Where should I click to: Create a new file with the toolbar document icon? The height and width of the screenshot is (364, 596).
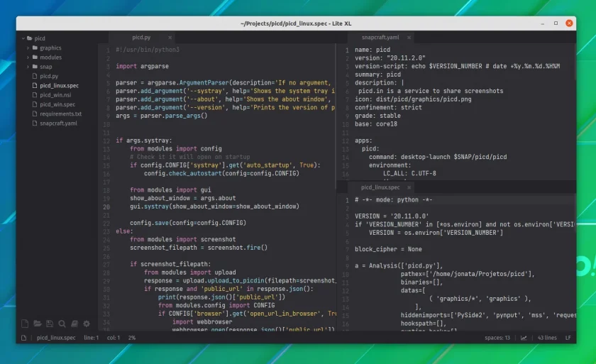25,324
